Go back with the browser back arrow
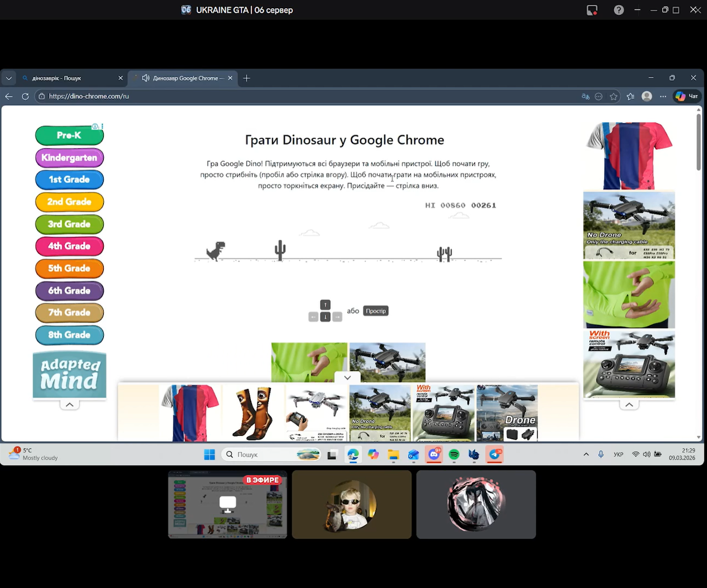Screen dimensions: 707x588 pos(9,96)
